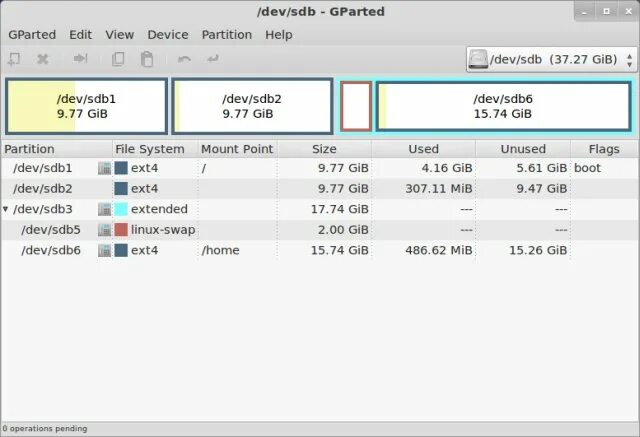Click the 'boot' flag text
The height and width of the screenshot is (437, 640).
point(587,168)
